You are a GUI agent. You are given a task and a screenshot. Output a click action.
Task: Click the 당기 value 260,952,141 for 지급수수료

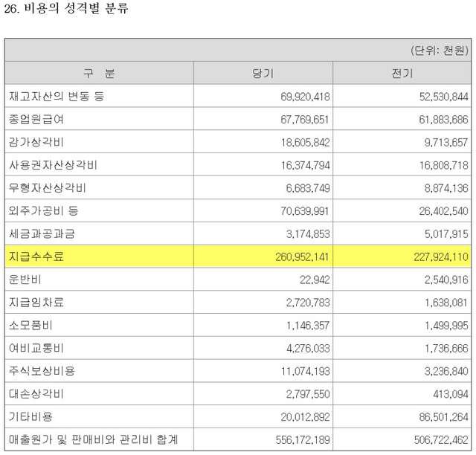click(x=295, y=256)
